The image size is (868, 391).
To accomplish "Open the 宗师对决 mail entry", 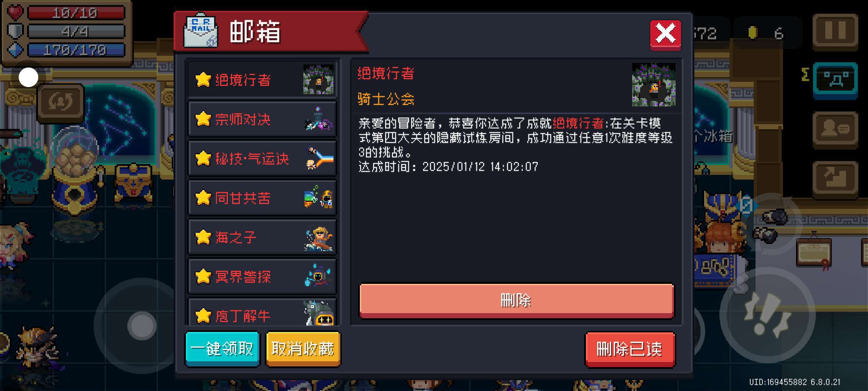I will [x=263, y=119].
